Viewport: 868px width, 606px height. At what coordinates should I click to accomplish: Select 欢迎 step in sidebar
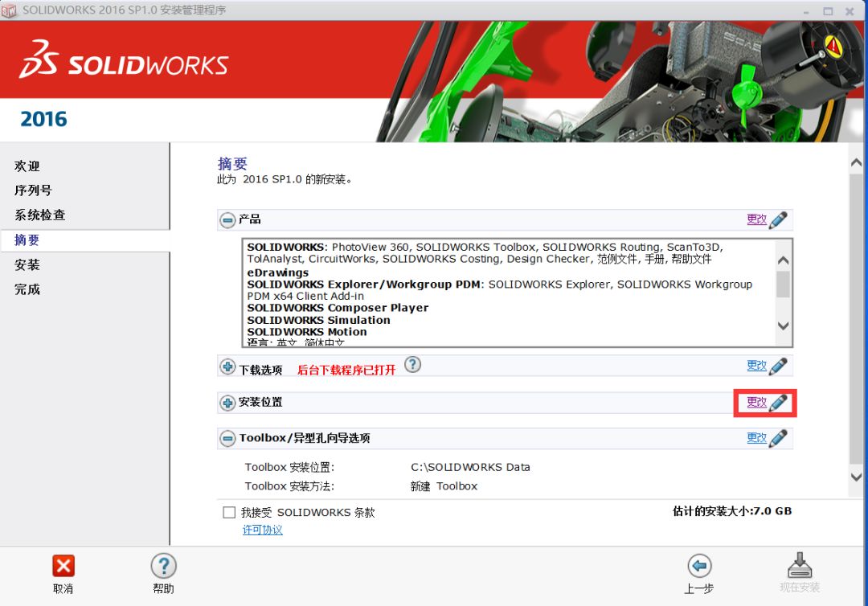(27, 166)
